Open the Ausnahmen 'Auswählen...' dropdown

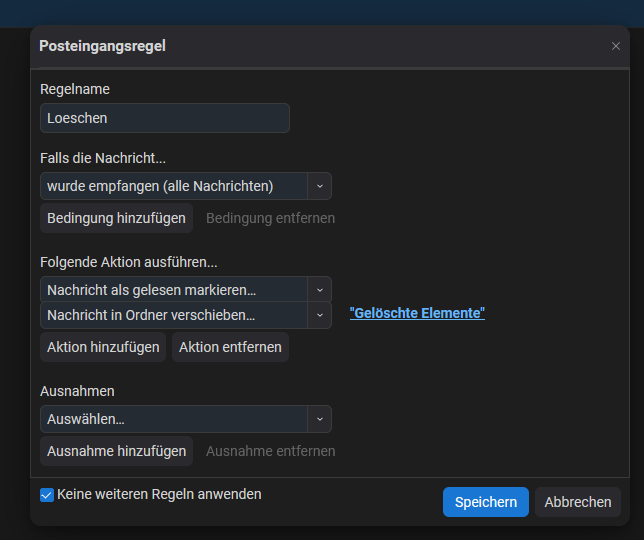pos(186,419)
